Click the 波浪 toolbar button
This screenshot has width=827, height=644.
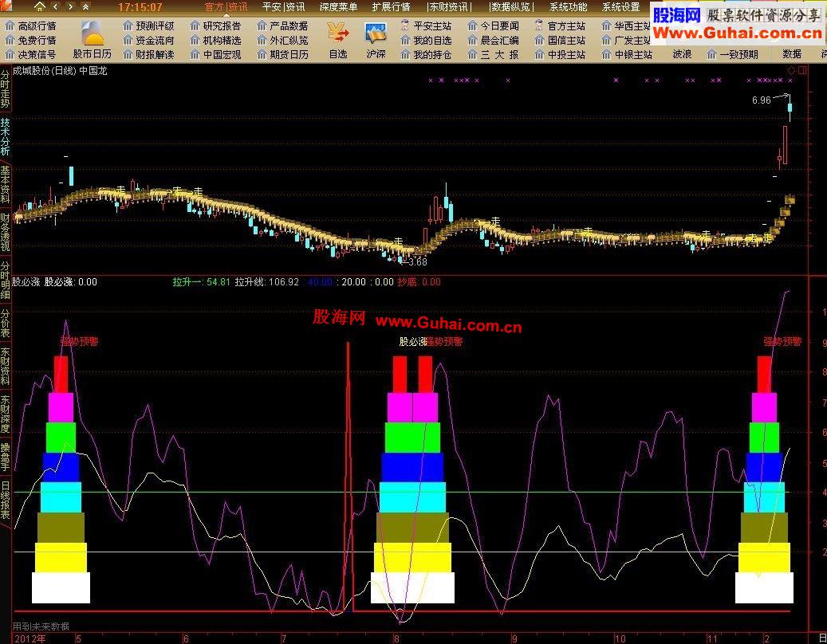682,54
